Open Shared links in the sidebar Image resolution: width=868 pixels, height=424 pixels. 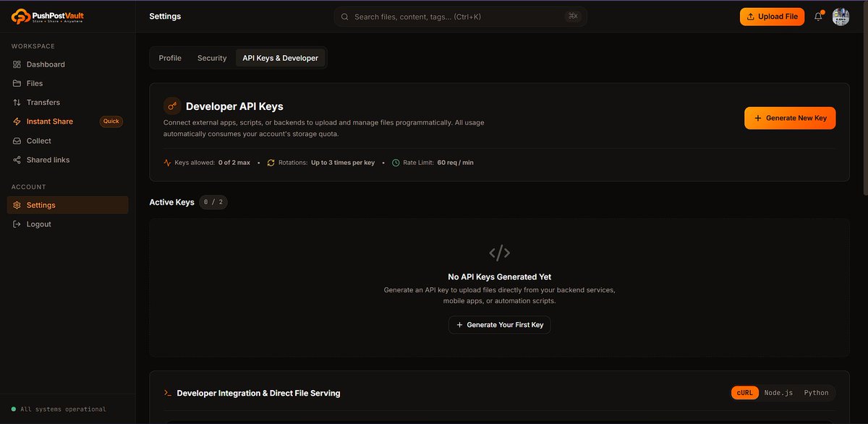[67, 160]
